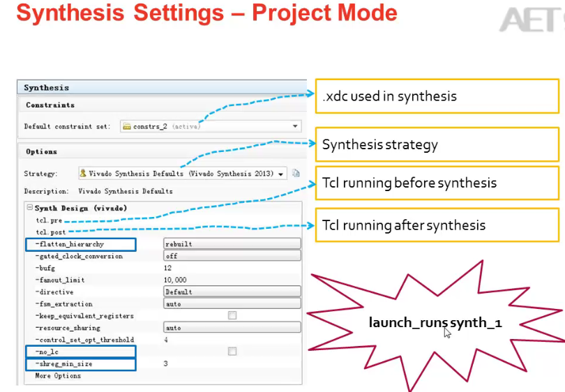This screenshot has height=392, width=565.
Task: Select the -resource_sharing option label
Action: pyautogui.click(x=68, y=328)
